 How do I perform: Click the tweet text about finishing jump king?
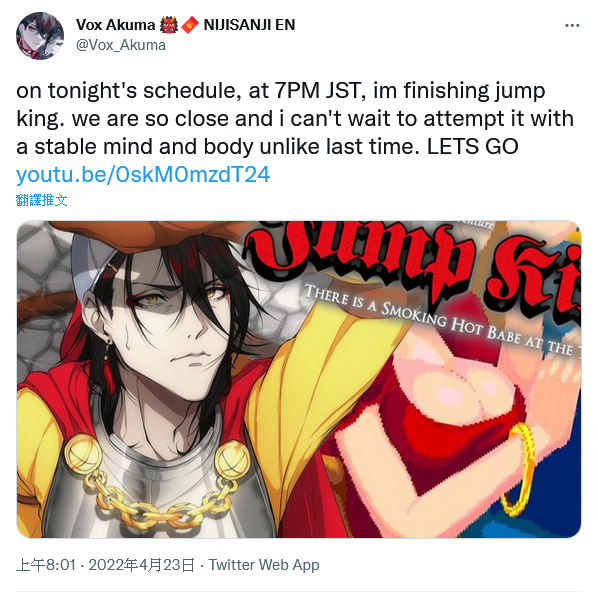(x=295, y=119)
